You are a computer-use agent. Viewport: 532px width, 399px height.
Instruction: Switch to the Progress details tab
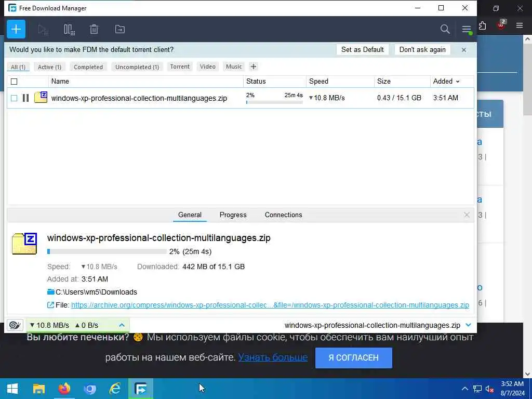[233, 215]
